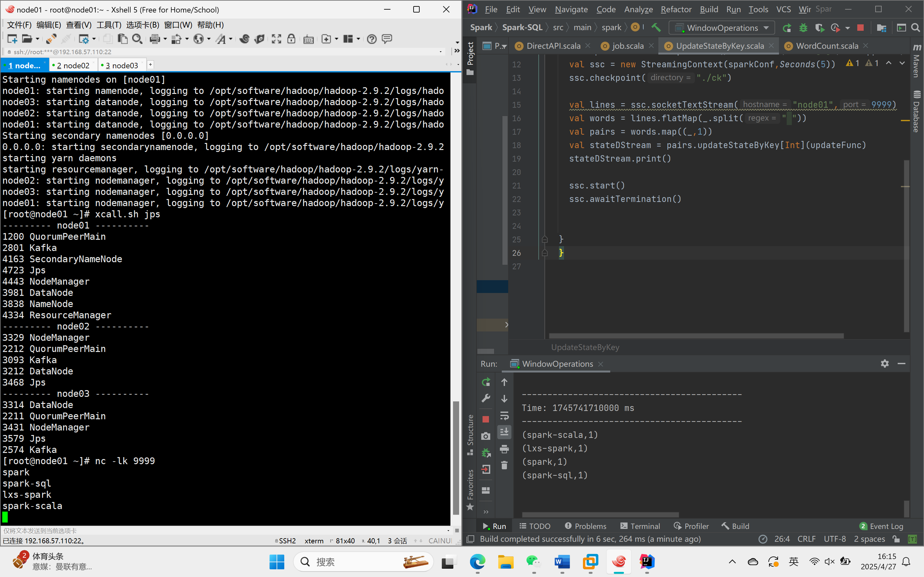
Task: Toggle read-only lock icon in status bar
Action: coord(896,539)
